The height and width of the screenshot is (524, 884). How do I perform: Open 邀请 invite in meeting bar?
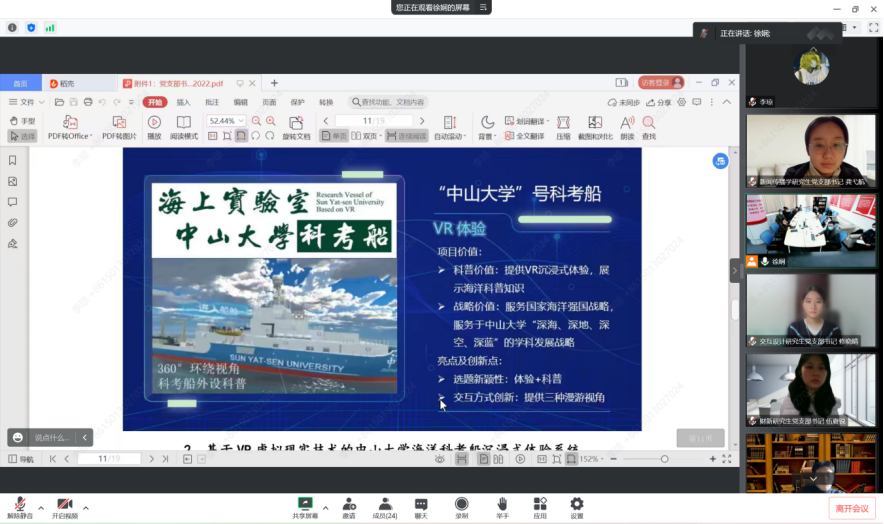click(349, 508)
